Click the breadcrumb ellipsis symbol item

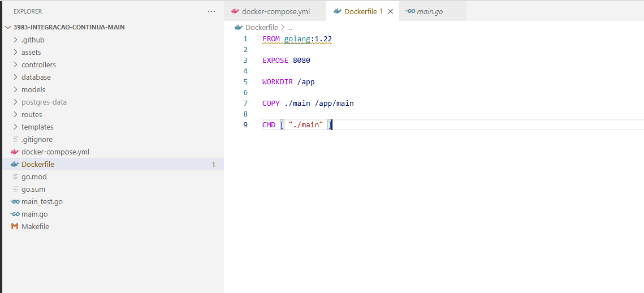[x=289, y=28]
